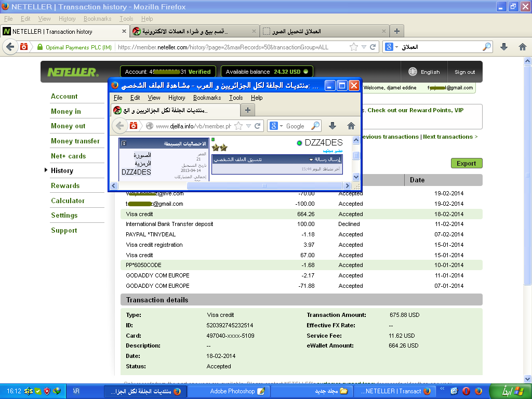Screen dimensions: 532x399
Task: Open History menu in djelfa popup window
Action: click(177, 98)
